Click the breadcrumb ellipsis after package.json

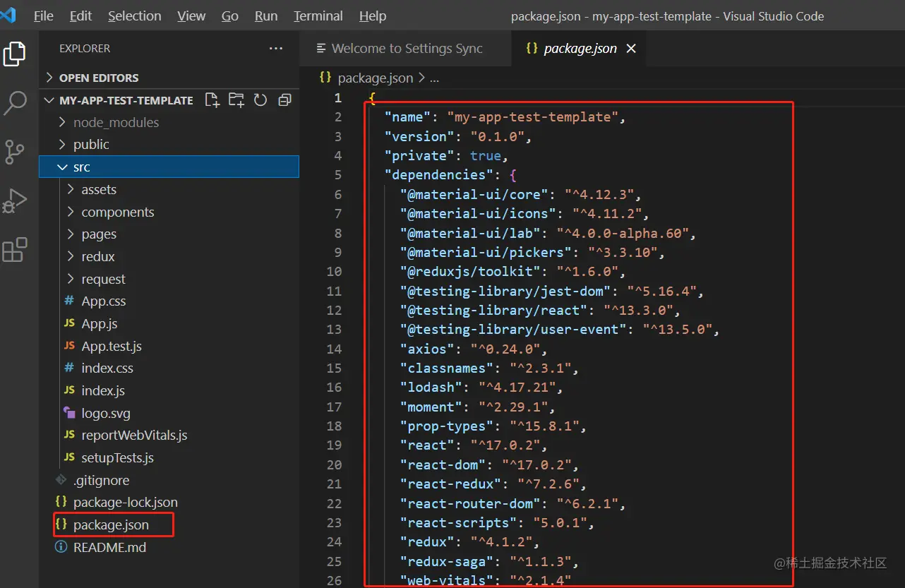(x=433, y=78)
